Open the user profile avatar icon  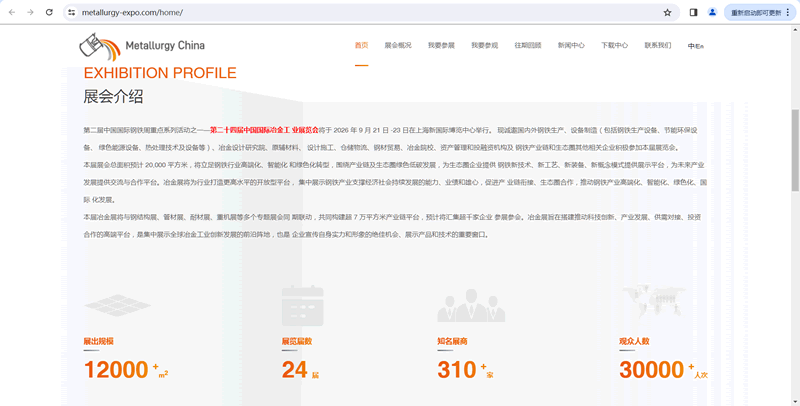click(712, 12)
